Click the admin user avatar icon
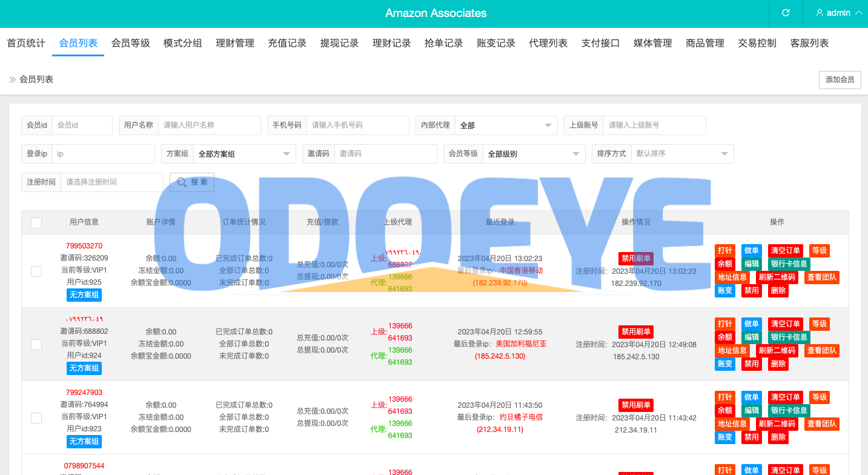The width and height of the screenshot is (868, 475). point(820,13)
